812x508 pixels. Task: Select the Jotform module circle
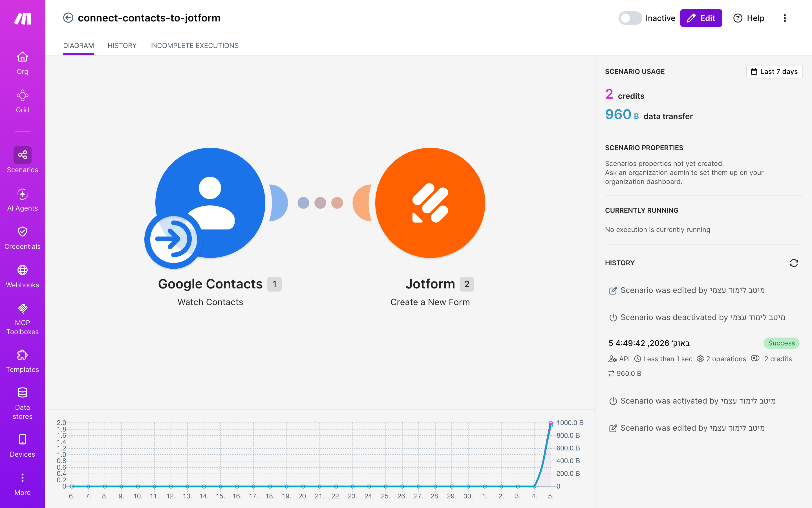pyautogui.click(x=430, y=203)
